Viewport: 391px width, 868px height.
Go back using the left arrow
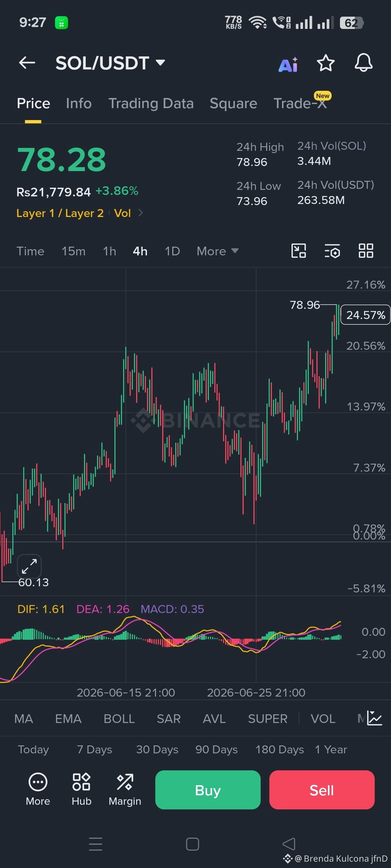click(27, 63)
